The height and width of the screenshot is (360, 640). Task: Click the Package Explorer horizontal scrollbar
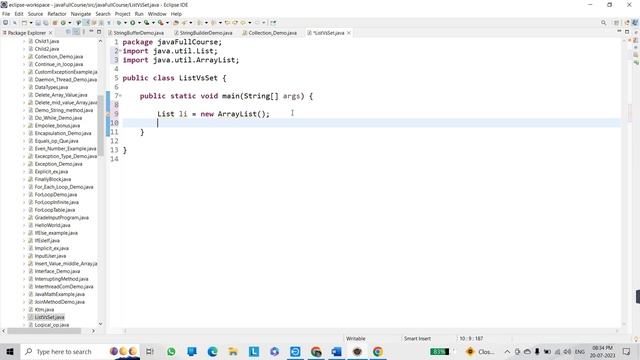(44, 331)
